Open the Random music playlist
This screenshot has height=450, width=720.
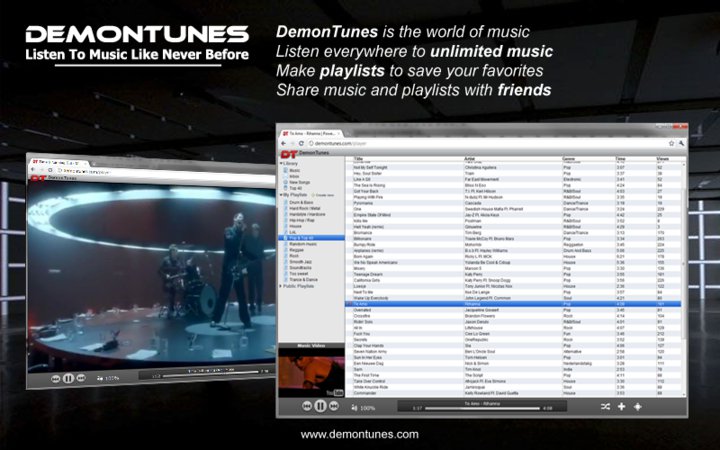pos(303,244)
